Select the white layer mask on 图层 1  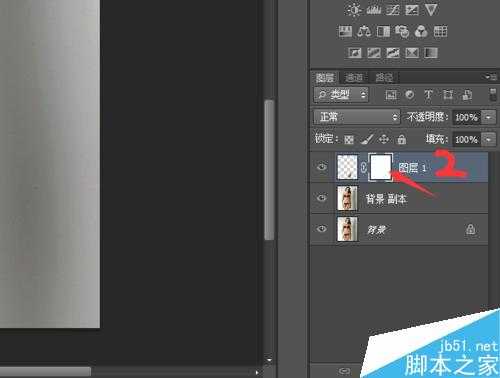click(380, 167)
